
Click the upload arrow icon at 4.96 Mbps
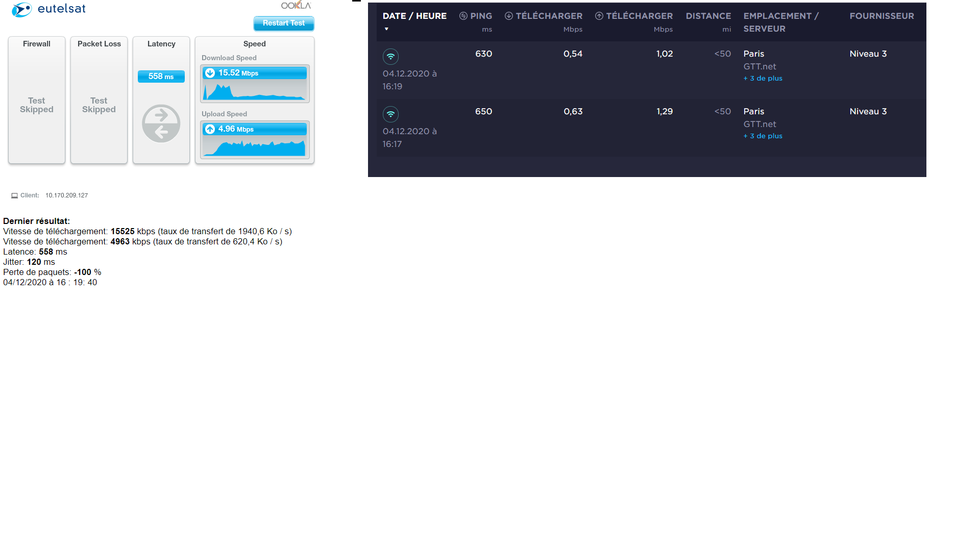(x=210, y=129)
